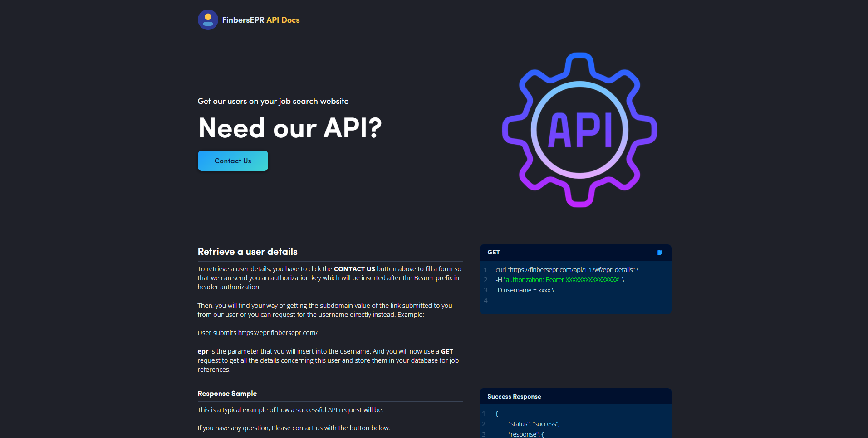Click the copy icon on the GET code block
The image size is (868, 438).
(x=659, y=252)
